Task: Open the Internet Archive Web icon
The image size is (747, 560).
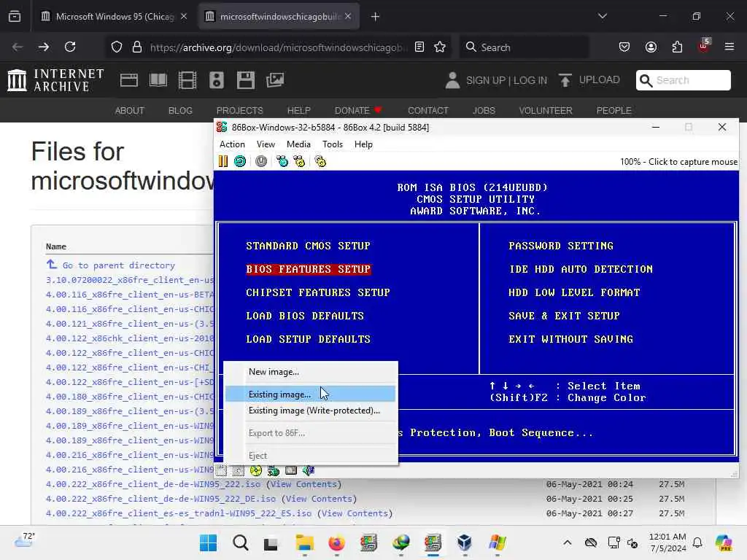Action: (x=129, y=80)
